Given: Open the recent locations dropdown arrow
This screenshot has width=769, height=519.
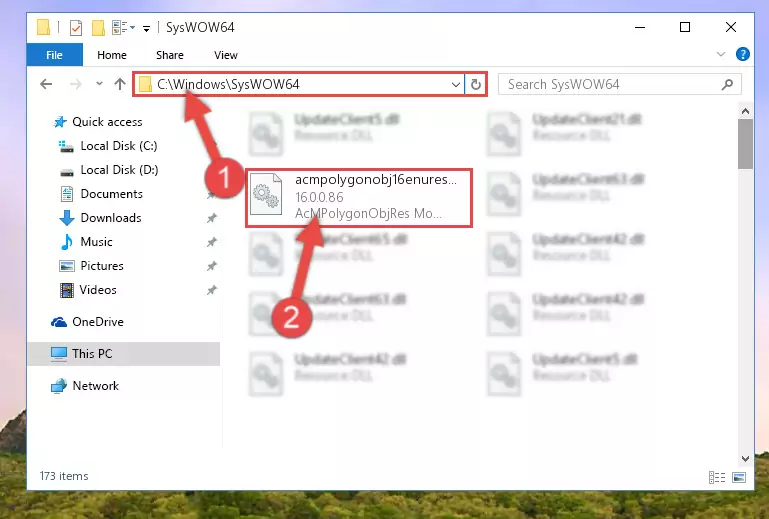Looking at the screenshot, I should click(x=99, y=84).
